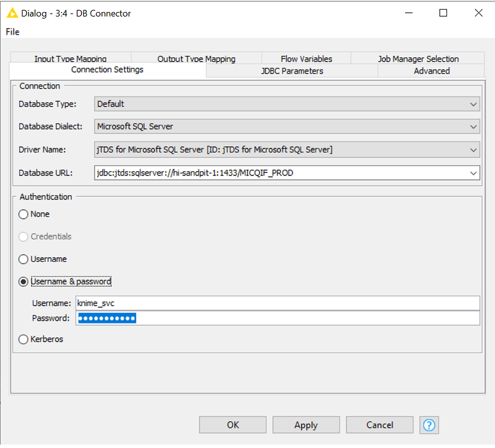
Task: Select the None authentication option
Action: tap(23, 214)
